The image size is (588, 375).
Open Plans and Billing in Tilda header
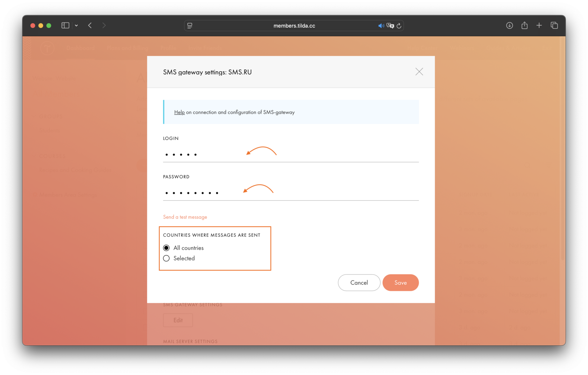(x=127, y=48)
